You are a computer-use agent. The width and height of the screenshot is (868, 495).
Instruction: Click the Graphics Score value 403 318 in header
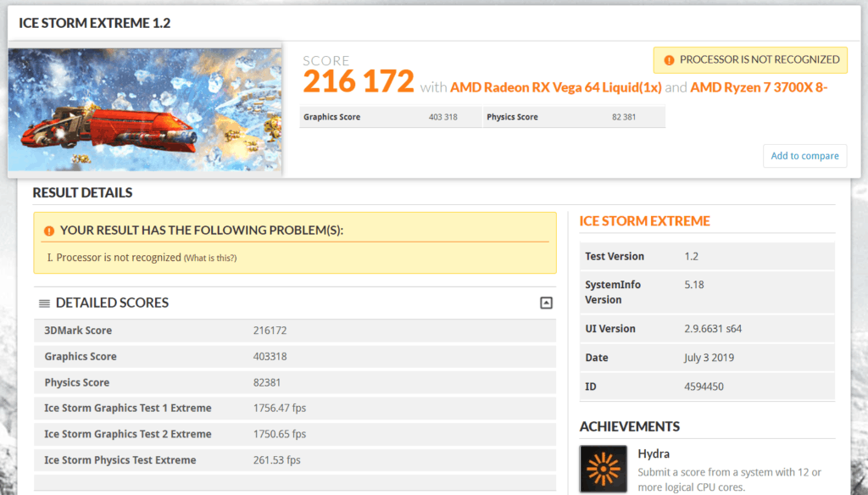pos(442,117)
